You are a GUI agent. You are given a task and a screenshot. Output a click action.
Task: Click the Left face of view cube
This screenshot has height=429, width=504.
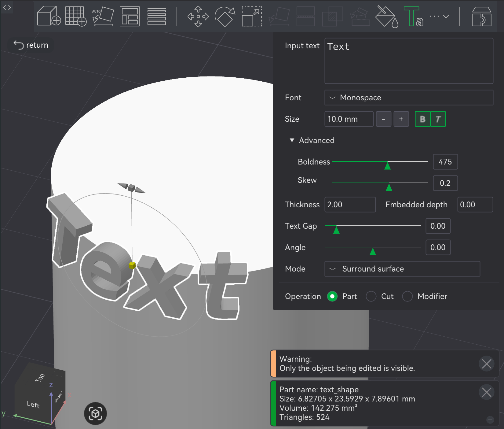(33, 404)
